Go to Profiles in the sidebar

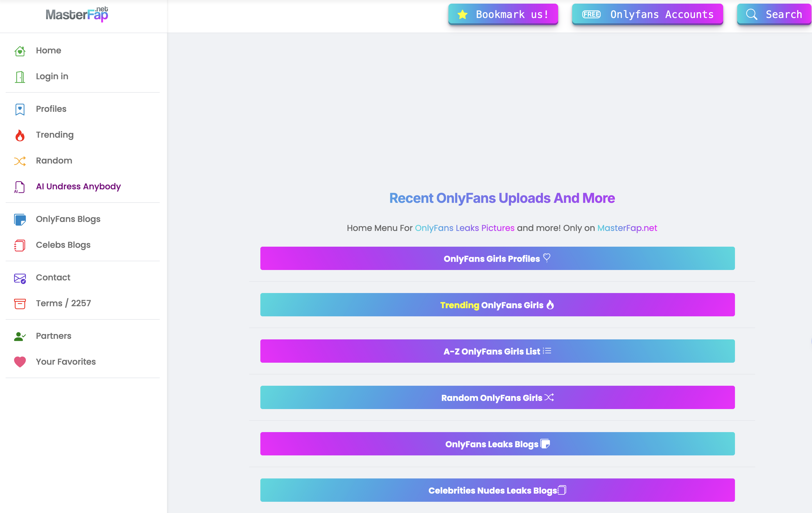(51, 109)
